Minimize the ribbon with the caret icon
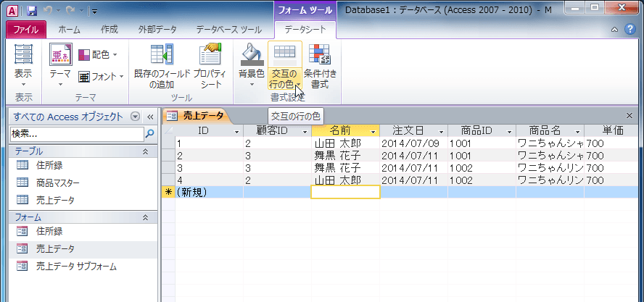The width and height of the screenshot is (644, 302). pos(614,30)
